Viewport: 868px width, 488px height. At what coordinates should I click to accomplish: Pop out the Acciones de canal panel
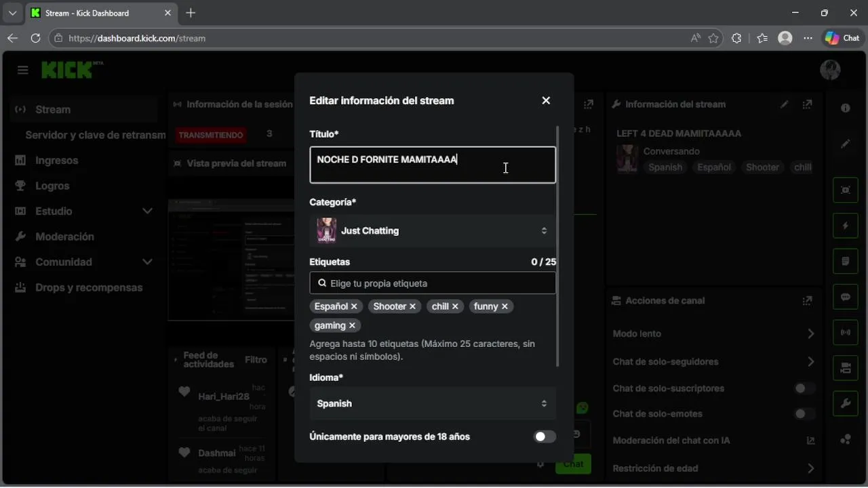[x=807, y=300]
